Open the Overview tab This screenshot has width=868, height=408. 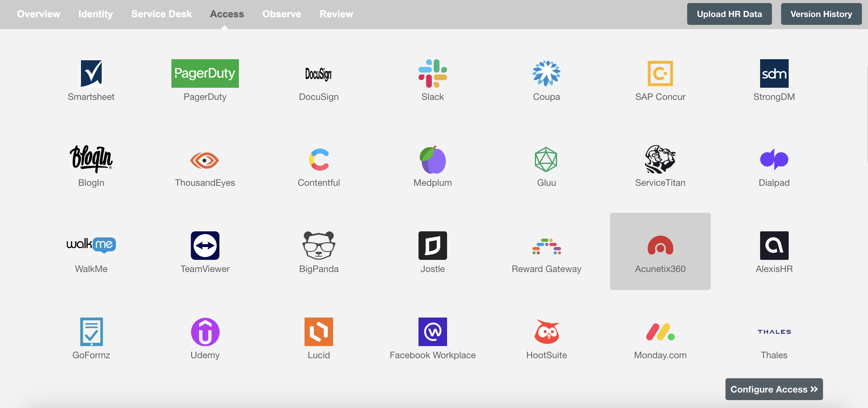pos(38,14)
